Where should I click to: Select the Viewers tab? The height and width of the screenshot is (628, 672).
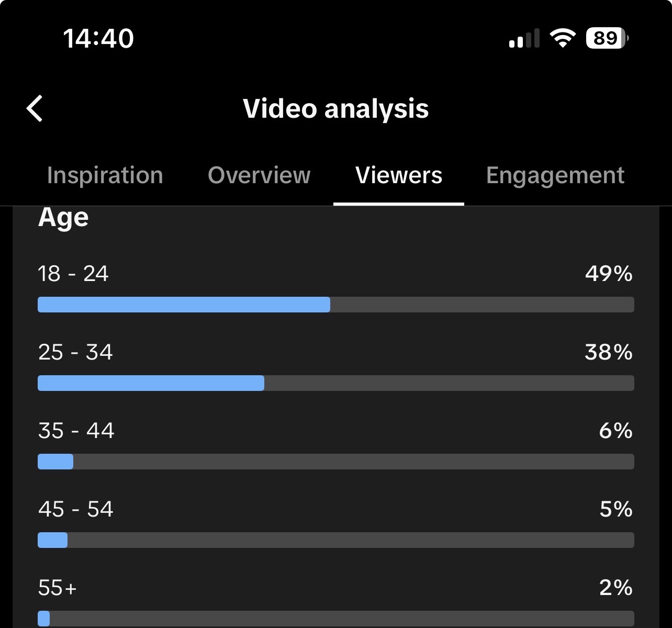click(399, 175)
